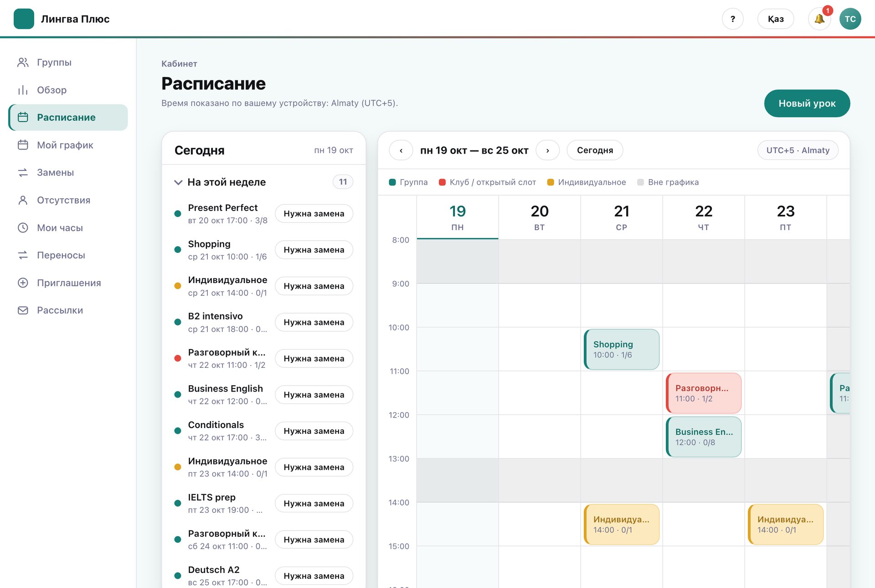Open Friday's Индивидуа... 14:00 event
875x588 pixels.
tap(786, 524)
